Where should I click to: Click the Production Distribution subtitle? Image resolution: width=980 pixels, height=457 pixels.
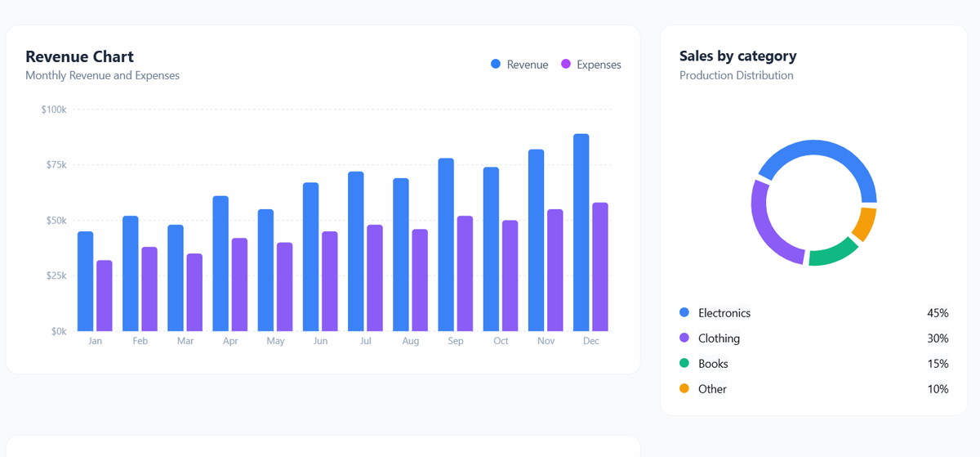(736, 75)
